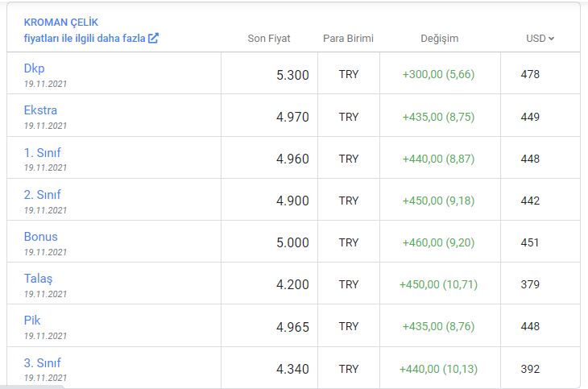The image size is (588, 389).
Task: Click the 2. Sınıf item link
Action: point(42,195)
